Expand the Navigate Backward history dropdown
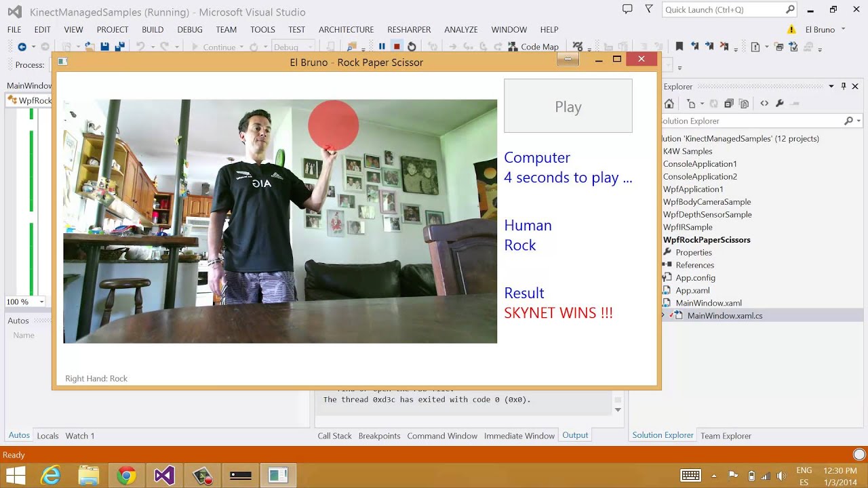The image size is (868, 488). pos(33,47)
